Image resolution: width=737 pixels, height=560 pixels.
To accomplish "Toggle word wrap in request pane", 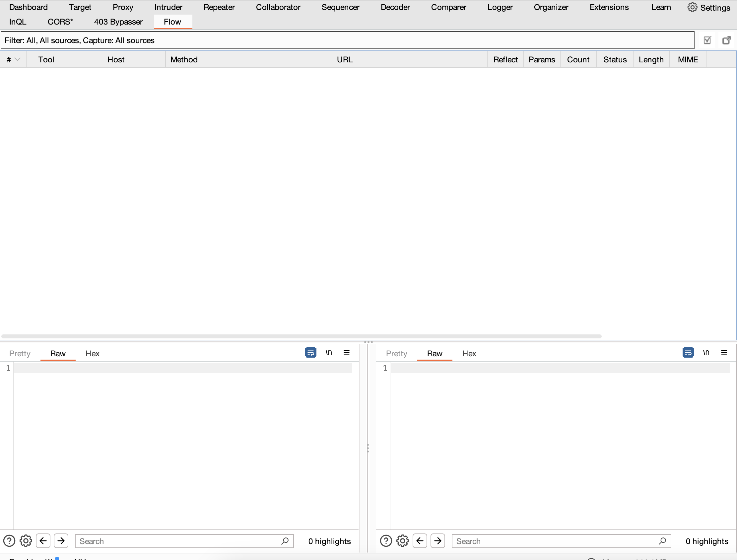I will [x=310, y=352].
